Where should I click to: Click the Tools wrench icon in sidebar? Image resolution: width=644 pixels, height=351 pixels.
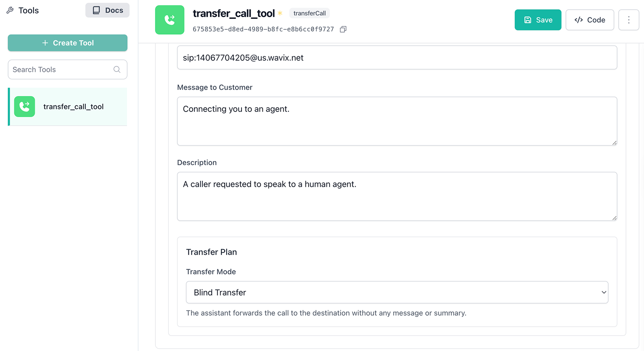coord(10,10)
